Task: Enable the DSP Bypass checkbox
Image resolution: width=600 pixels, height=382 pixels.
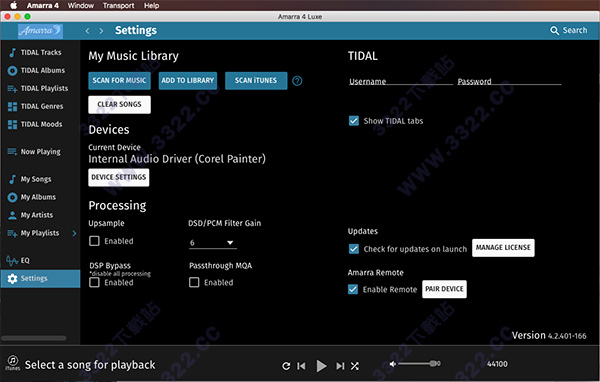Action: coord(94,282)
